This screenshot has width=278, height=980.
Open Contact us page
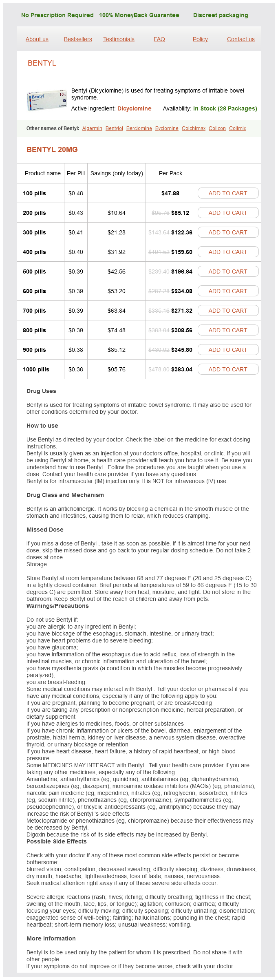pos(240,39)
